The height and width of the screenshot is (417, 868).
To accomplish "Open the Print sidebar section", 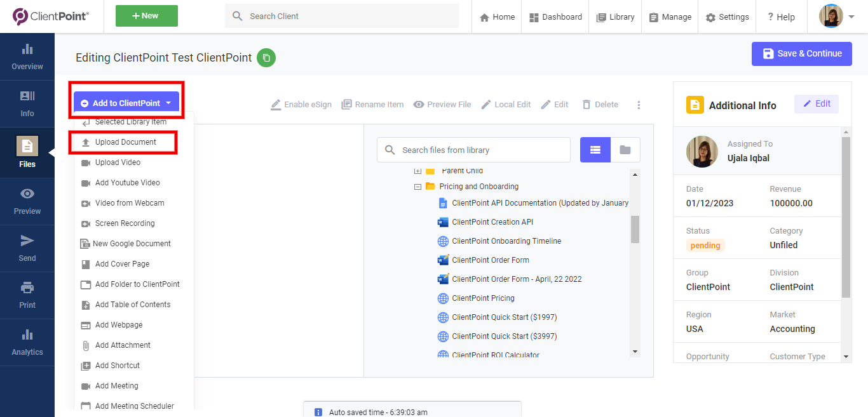I will pos(27,296).
